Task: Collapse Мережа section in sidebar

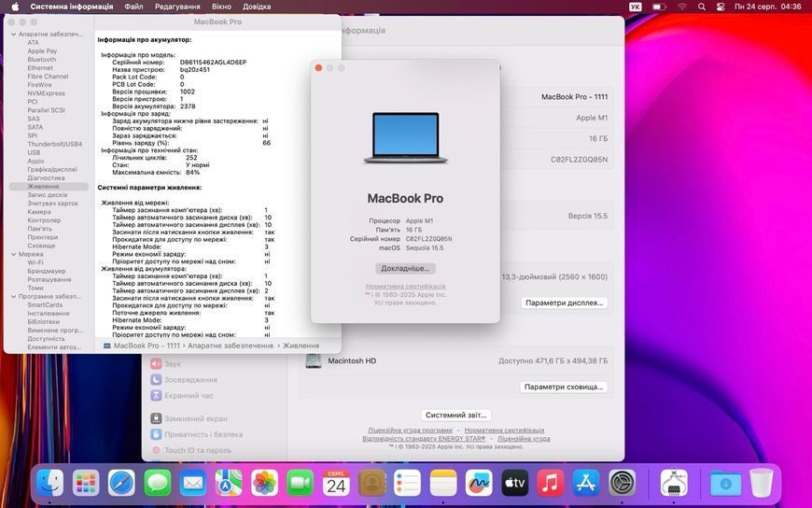Action: [13, 255]
